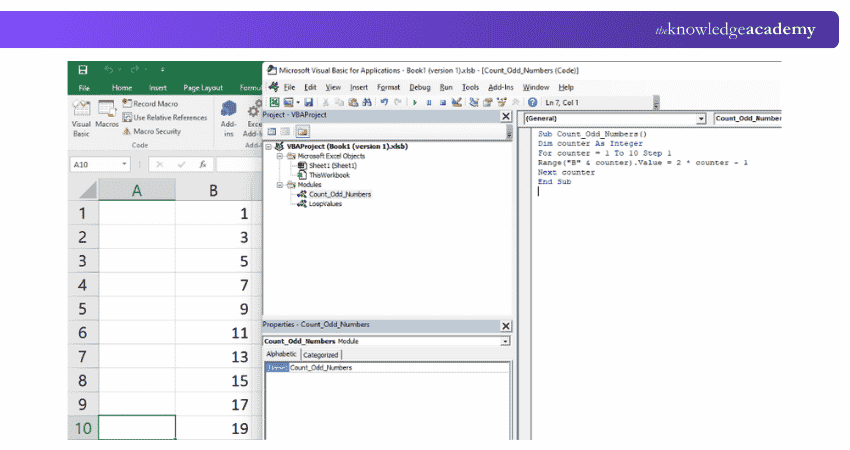Viewport: 850px width, 450px height.
Task: Click View Microsoft Excel toolbar icon
Action: [275, 102]
